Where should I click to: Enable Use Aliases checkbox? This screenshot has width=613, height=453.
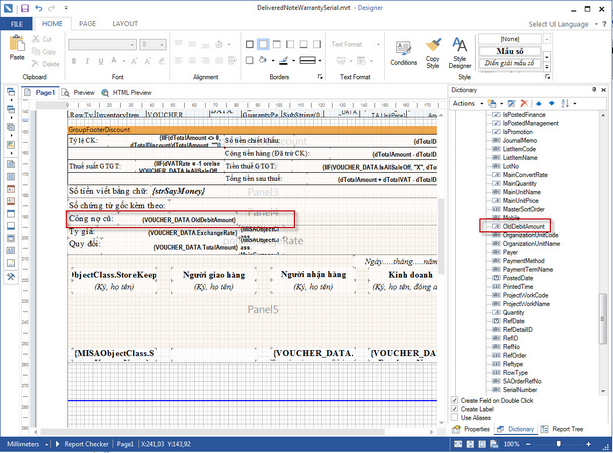tap(454, 417)
